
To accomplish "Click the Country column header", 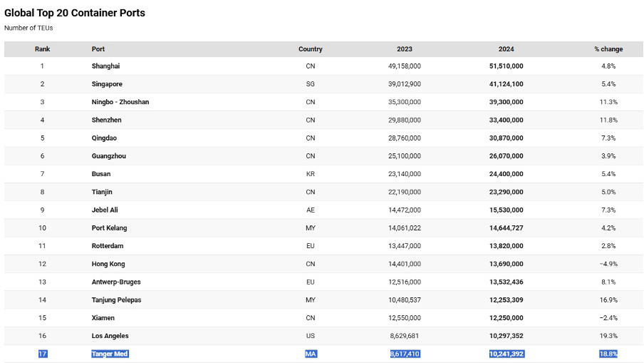I will click(310, 49).
